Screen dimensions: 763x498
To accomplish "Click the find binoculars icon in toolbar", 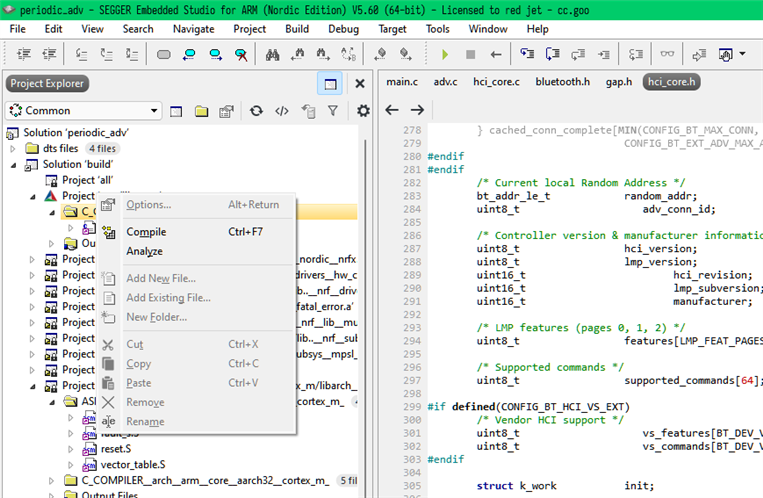I will (270, 54).
